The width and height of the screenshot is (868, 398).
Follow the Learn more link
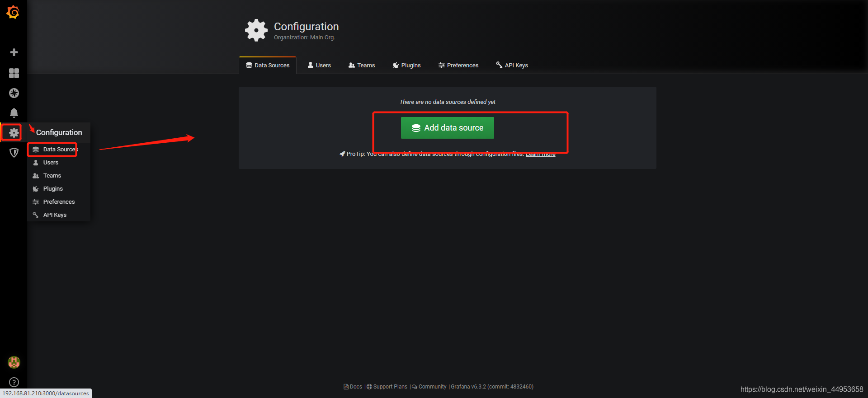point(541,154)
